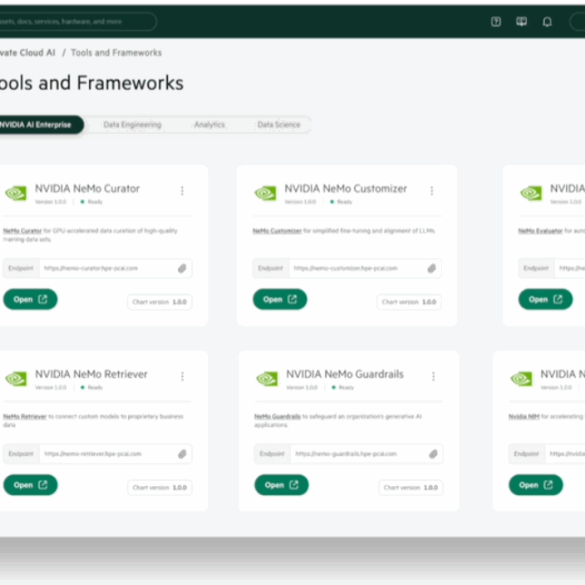This screenshot has width=585, height=585.
Task: Follow the NeMo Evaluator description link
Action: coord(540,231)
